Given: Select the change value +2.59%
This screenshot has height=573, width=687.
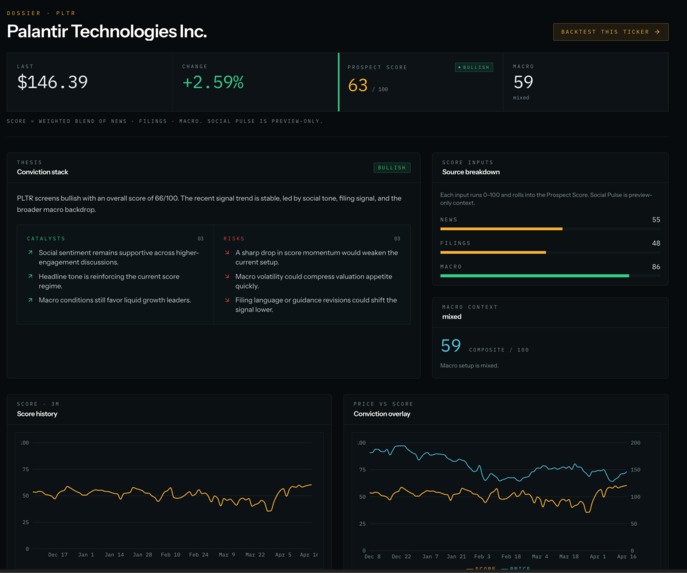Looking at the screenshot, I should coord(213,82).
